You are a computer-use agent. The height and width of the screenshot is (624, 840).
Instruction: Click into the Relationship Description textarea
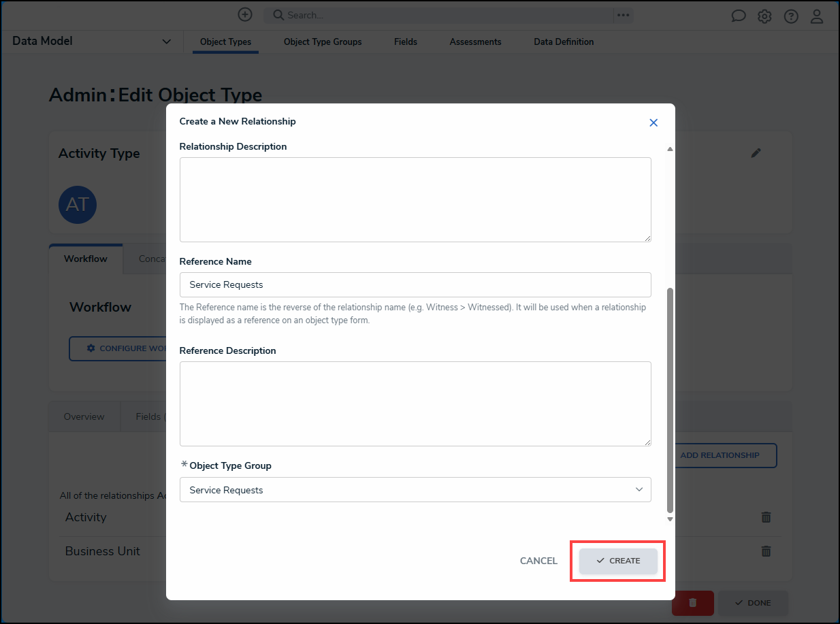coord(415,199)
